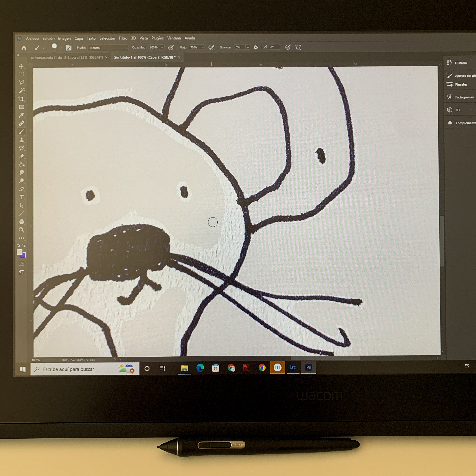The image size is (476, 476).
Task: Switch to primeracopia (1 de 1)-2.jpg tab
Action: pyautogui.click(x=67, y=58)
